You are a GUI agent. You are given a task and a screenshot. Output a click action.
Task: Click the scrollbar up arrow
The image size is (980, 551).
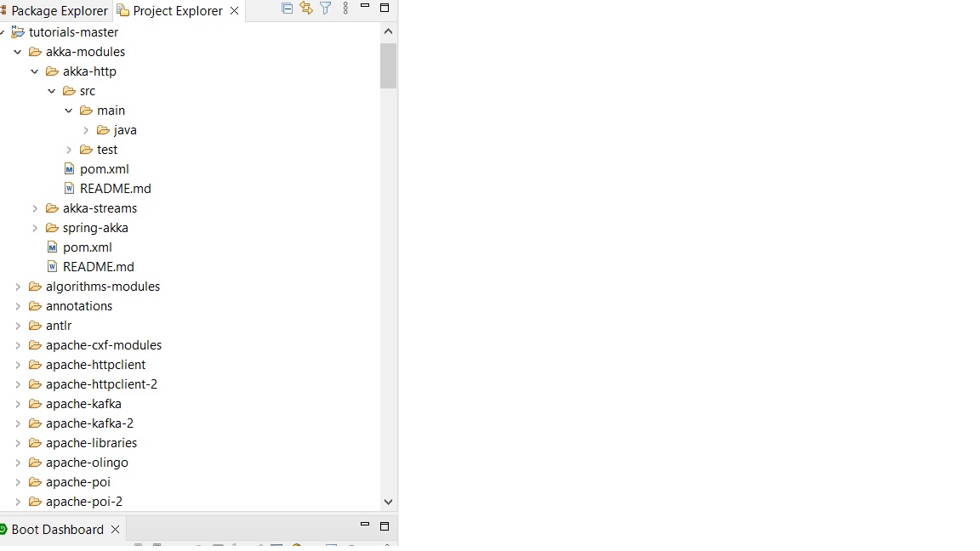point(388,31)
